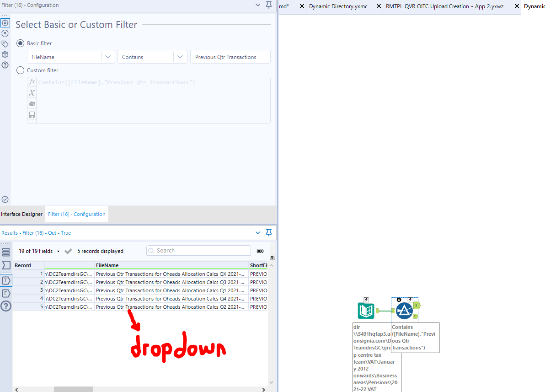Image resolution: width=545 pixels, height=392 pixels.
Task: Select the Basic filter radio button
Action: pos(19,43)
